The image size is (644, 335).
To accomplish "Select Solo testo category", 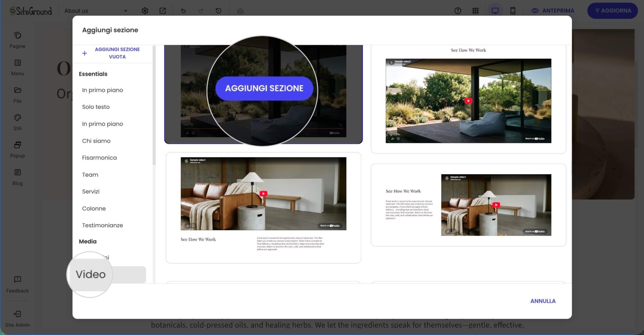I will 96,107.
